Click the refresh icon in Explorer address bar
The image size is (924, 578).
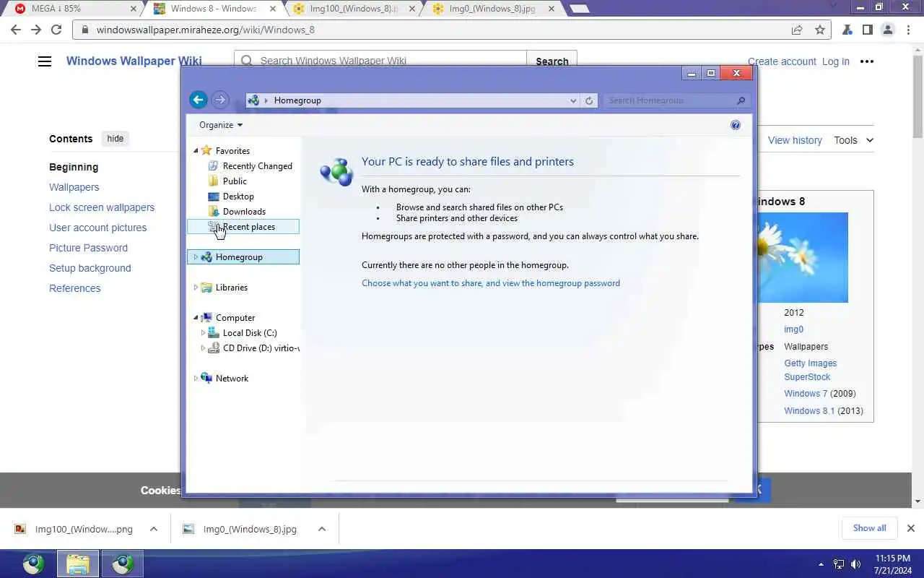[589, 100]
